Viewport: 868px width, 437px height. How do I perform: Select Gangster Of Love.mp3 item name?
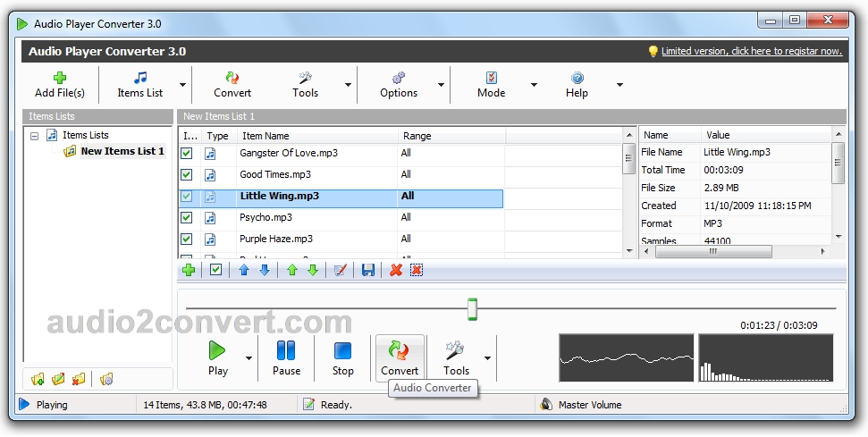point(289,153)
